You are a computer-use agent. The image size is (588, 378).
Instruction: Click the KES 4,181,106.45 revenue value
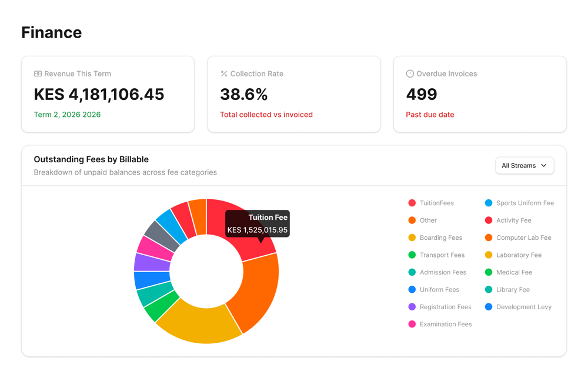tap(99, 94)
